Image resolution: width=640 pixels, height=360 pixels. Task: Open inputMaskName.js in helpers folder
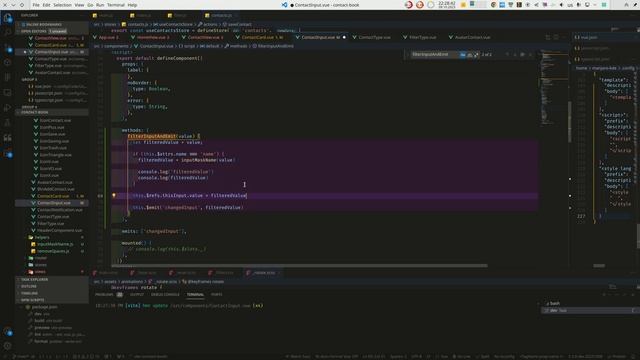[52, 244]
